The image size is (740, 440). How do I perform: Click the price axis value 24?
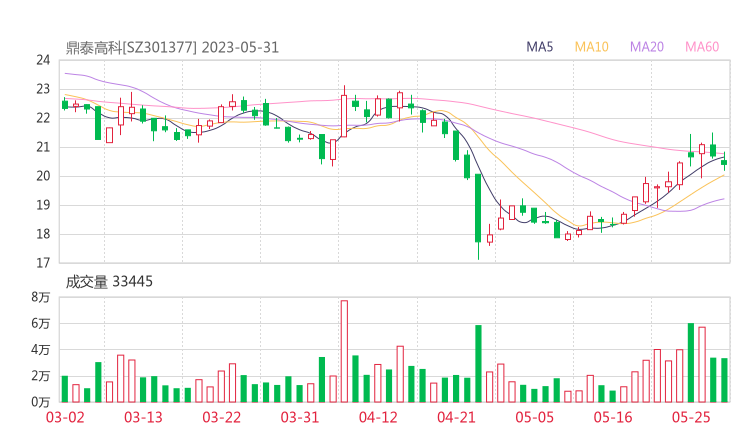tap(43, 60)
